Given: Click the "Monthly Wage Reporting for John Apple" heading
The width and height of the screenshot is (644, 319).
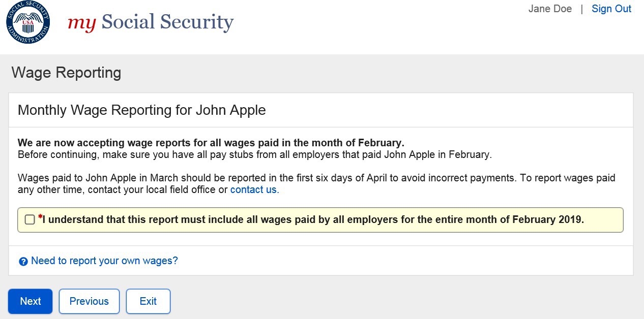Looking at the screenshot, I should [141, 110].
